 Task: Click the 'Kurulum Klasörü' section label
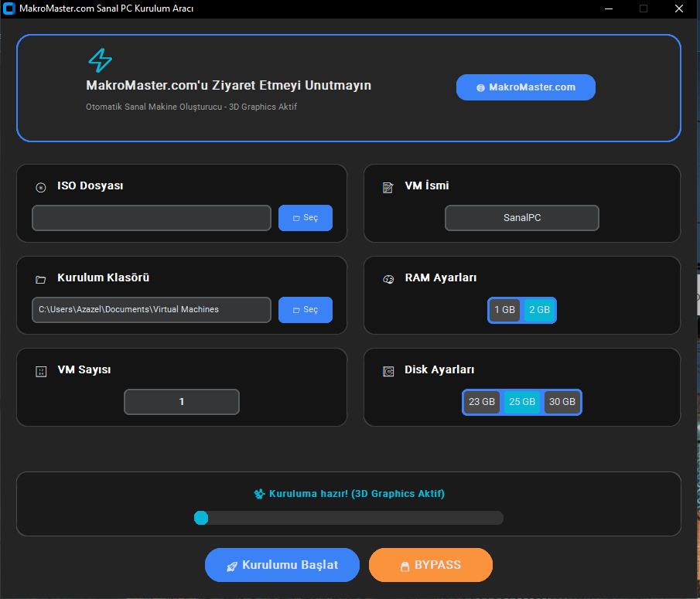(x=103, y=278)
